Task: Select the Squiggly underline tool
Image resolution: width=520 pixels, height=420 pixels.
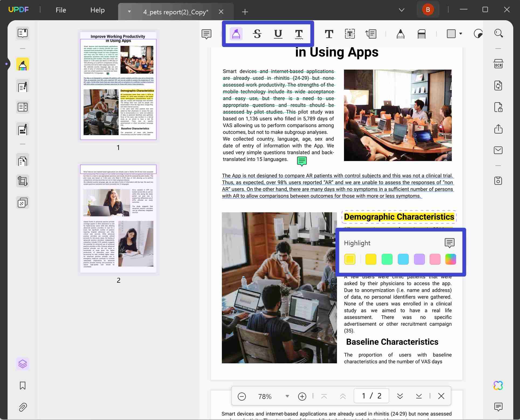Action: coord(299,34)
